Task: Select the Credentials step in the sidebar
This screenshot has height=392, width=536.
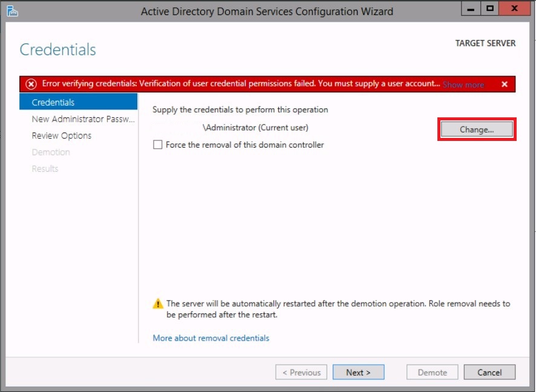Action: point(53,102)
